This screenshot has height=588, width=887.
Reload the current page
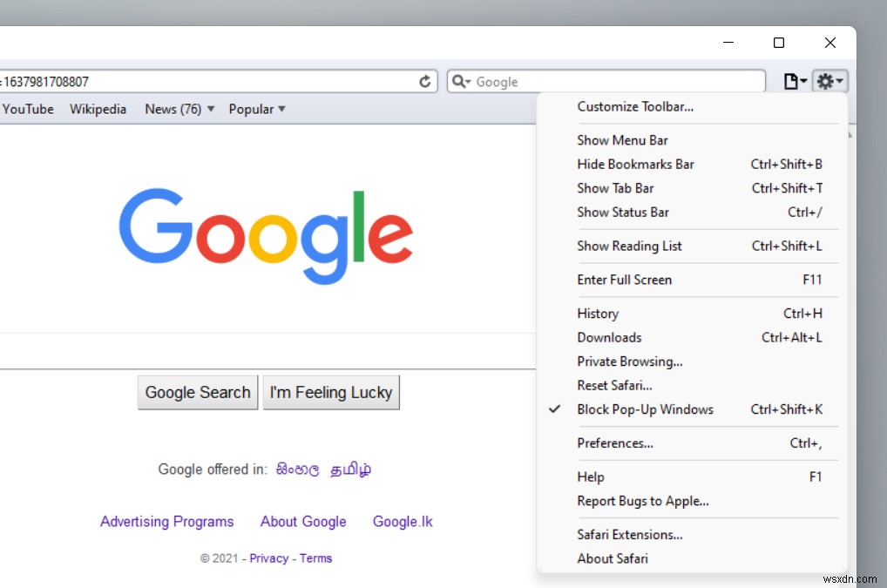coord(426,81)
